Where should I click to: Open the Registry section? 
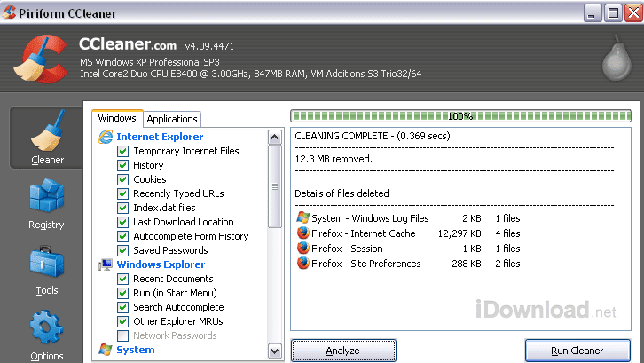46,204
